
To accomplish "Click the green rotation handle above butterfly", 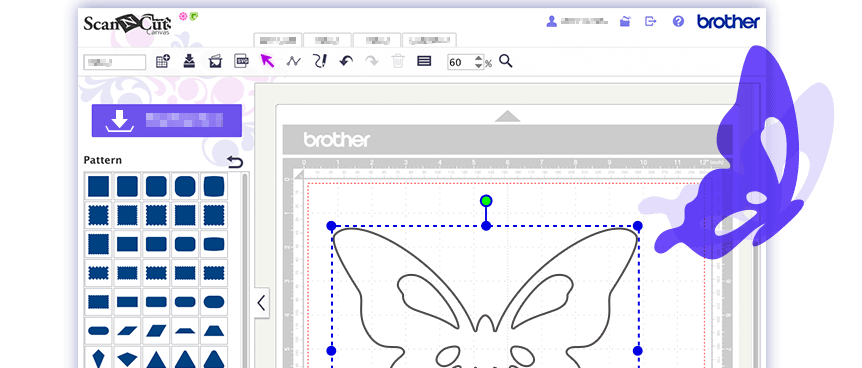I will pyautogui.click(x=486, y=201).
